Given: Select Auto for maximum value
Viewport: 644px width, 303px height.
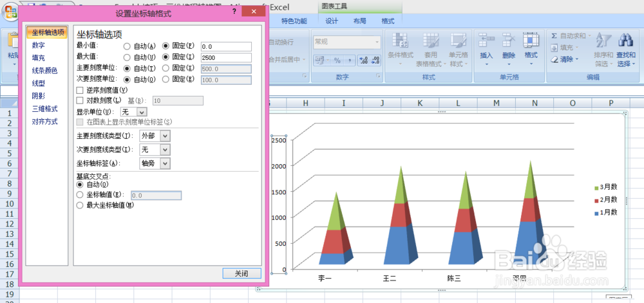Looking at the screenshot, I should point(127,57).
